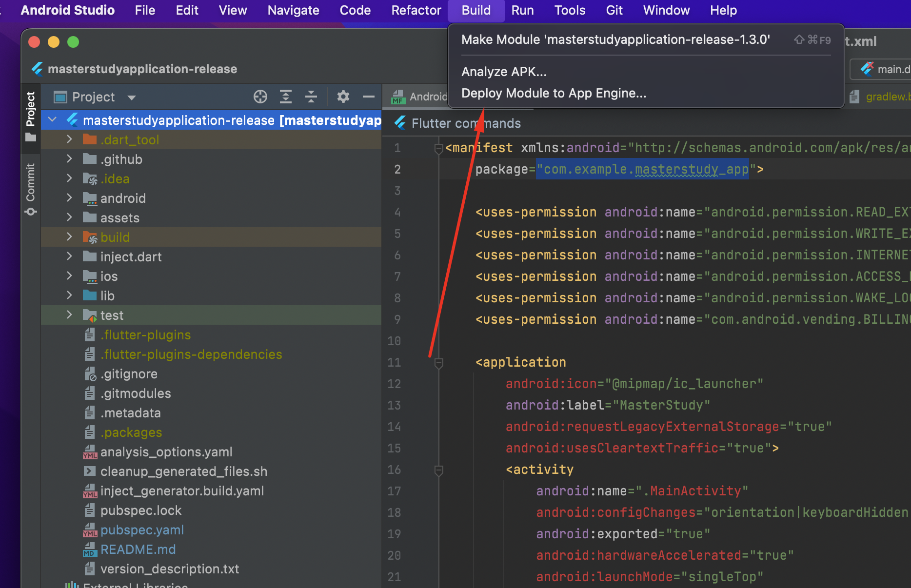Click the fold marker on manifest line 1
Image resolution: width=911 pixels, height=588 pixels.
click(x=438, y=148)
